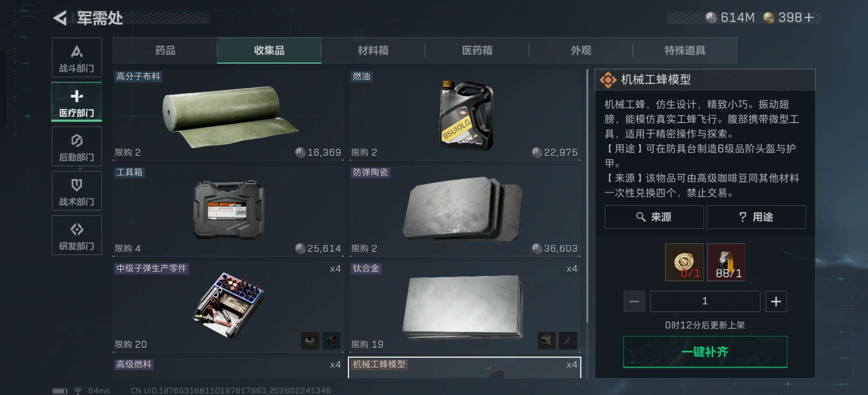Switch to the 材料箱 tab
Image resolution: width=868 pixels, height=395 pixels.
coord(373,51)
